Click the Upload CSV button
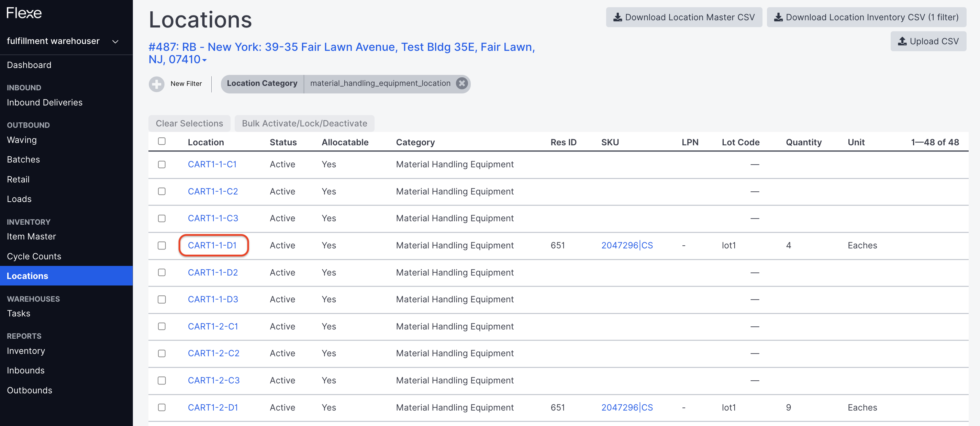 (928, 42)
